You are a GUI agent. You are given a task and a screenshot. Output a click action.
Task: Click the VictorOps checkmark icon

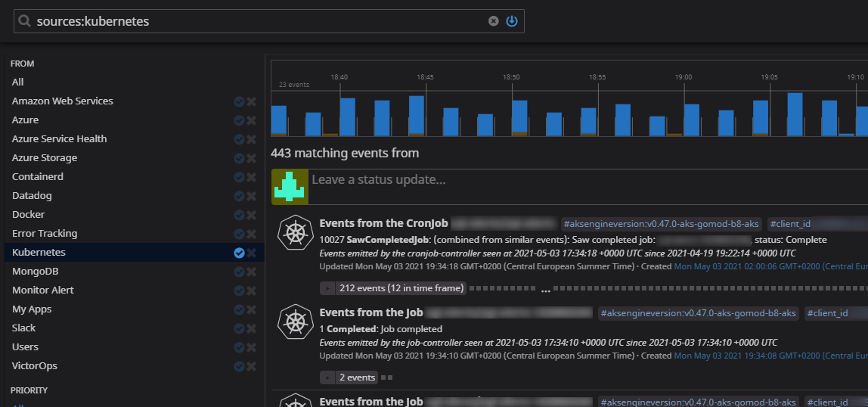coord(239,367)
